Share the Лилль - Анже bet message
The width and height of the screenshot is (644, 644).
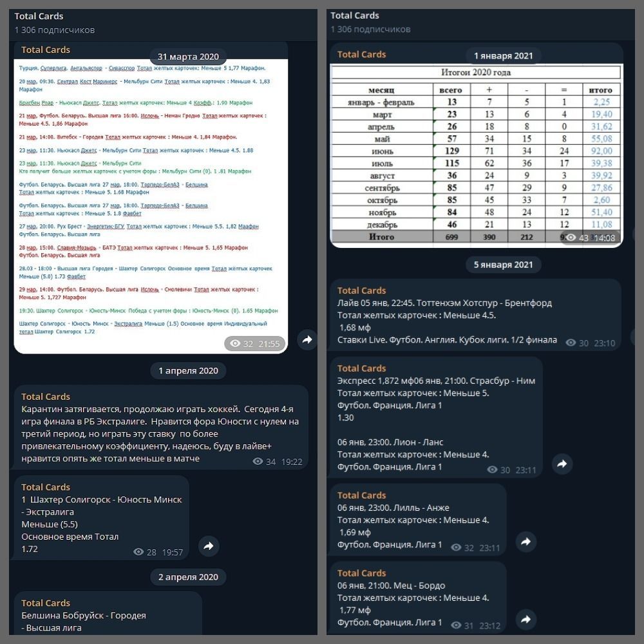[x=526, y=542]
